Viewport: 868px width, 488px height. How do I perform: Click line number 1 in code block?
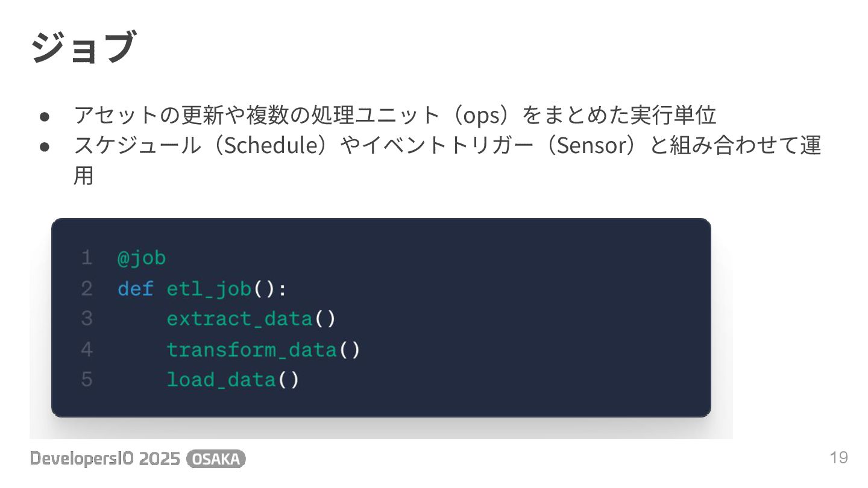point(87,258)
